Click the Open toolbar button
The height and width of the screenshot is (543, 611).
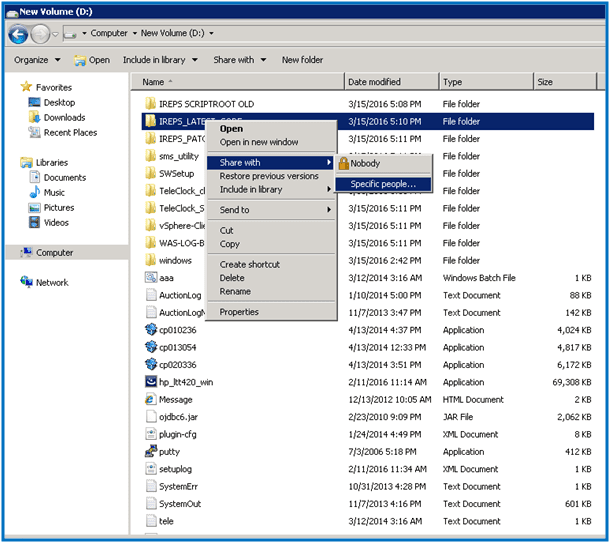(x=92, y=60)
